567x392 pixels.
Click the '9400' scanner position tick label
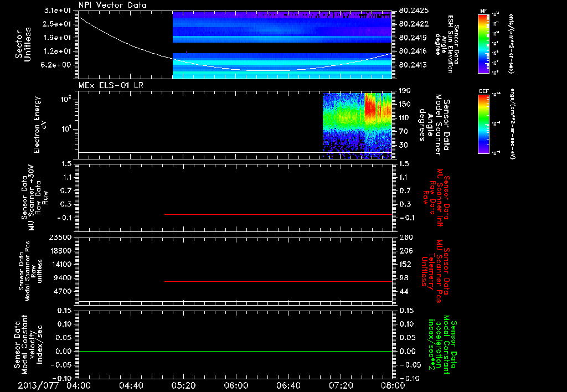(63, 278)
